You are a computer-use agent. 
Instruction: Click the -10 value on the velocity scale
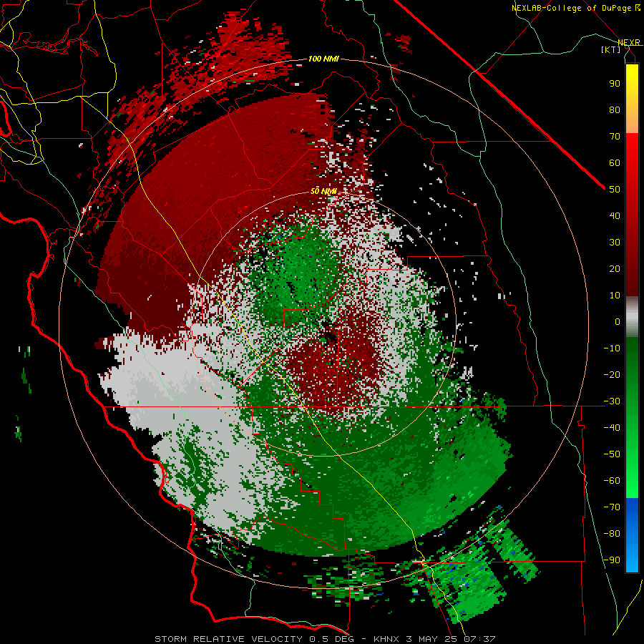(x=612, y=348)
